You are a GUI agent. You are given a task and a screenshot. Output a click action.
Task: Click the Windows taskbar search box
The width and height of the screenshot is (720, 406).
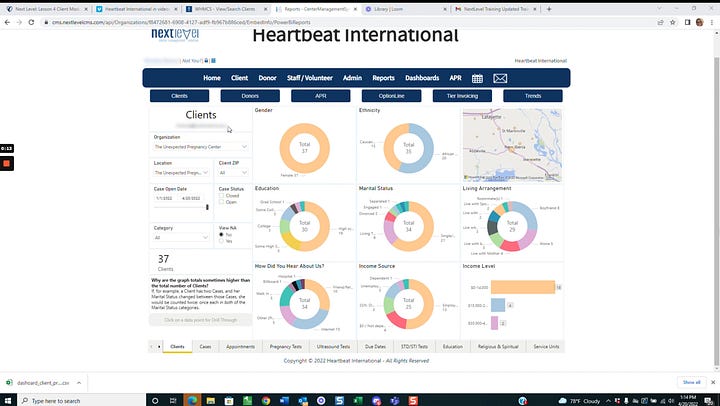click(82, 400)
